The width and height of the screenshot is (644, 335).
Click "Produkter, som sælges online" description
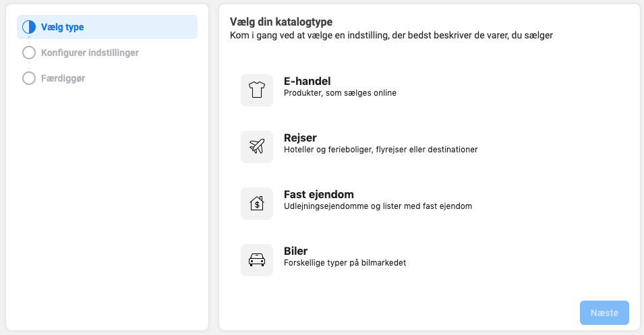(x=340, y=93)
